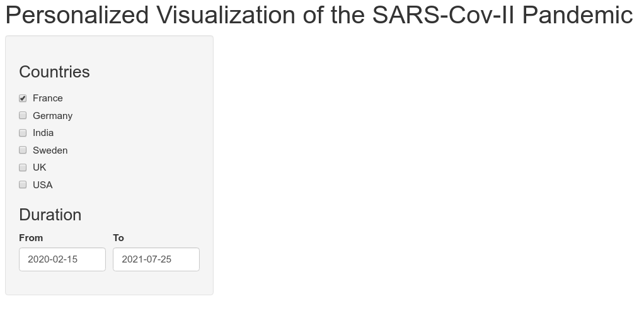The image size is (644, 311).
Task: Open the To date field showing 2021-07-25
Action: (156, 259)
